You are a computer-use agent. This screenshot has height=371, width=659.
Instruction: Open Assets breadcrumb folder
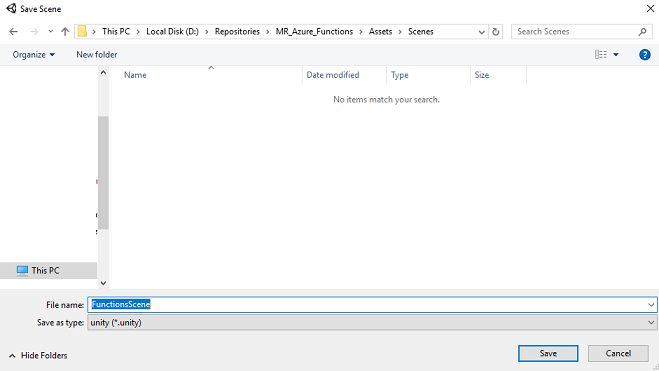[380, 32]
